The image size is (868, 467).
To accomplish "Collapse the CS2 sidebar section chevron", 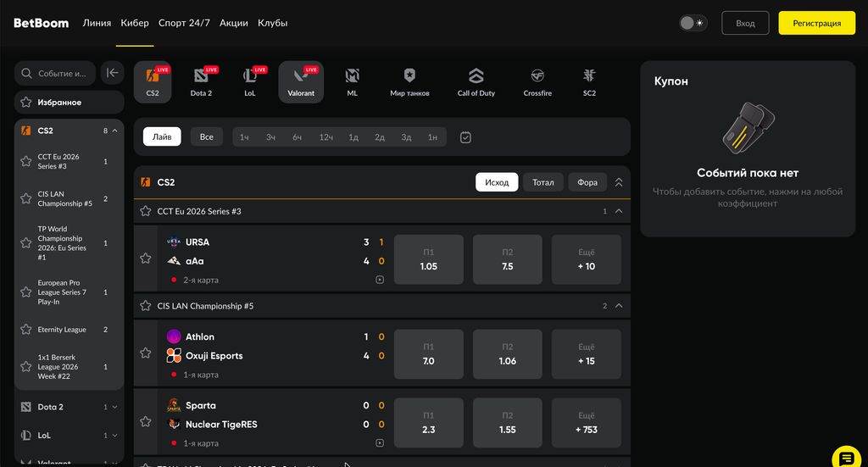I will [x=114, y=131].
